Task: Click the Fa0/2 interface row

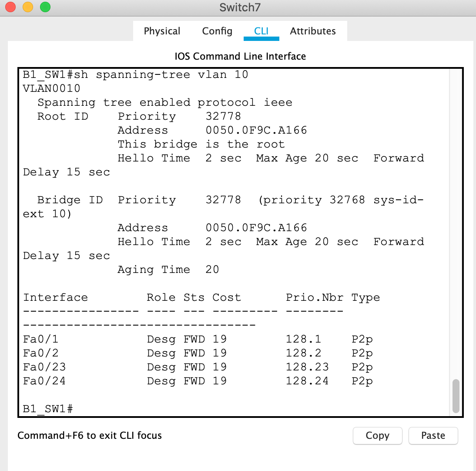Action: pyautogui.click(x=198, y=353)
